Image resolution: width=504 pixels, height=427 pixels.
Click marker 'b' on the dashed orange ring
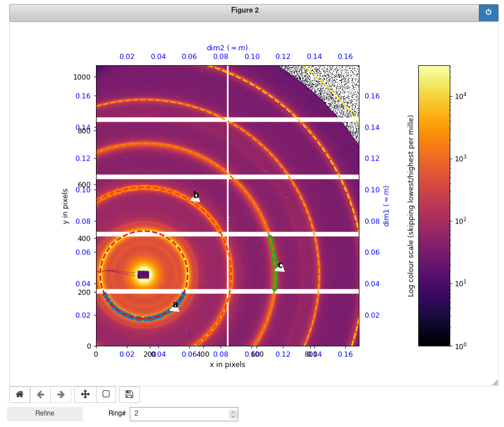point(196,196)
